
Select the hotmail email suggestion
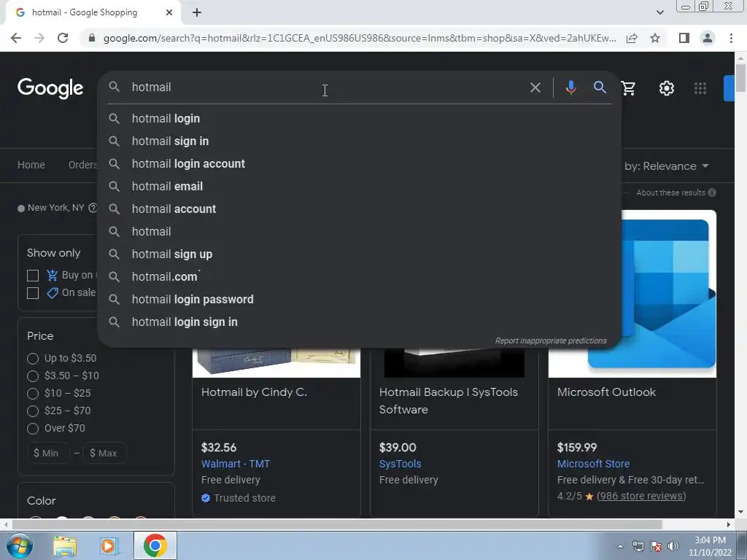(359, 186)
